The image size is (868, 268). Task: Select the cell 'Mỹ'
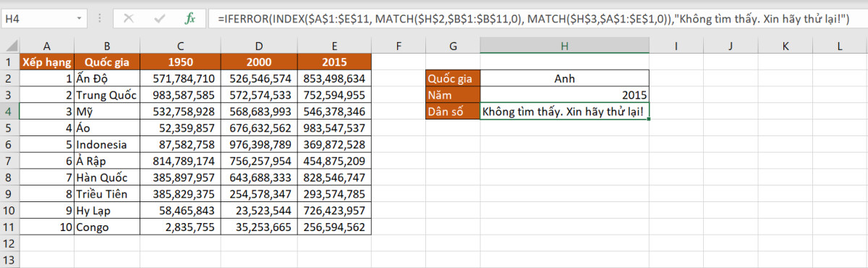pos(107,112)
